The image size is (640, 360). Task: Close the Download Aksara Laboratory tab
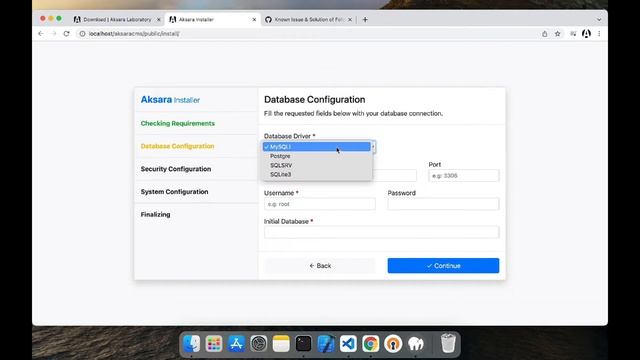[x=159, y=20]
